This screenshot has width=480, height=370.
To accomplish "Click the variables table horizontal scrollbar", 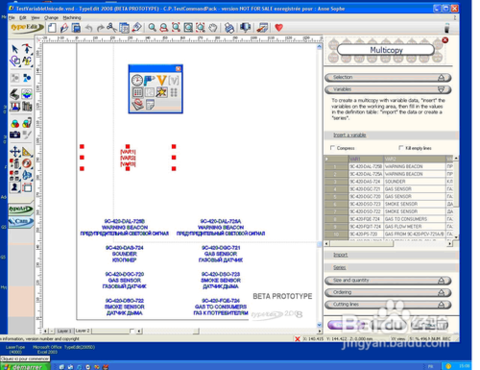I will pyautogui.click(x=388, y=244).
